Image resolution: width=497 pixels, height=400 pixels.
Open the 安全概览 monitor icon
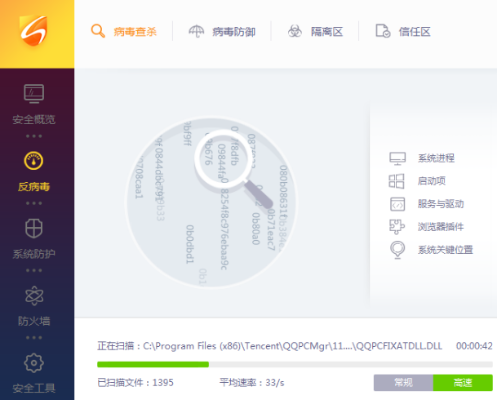34,93
